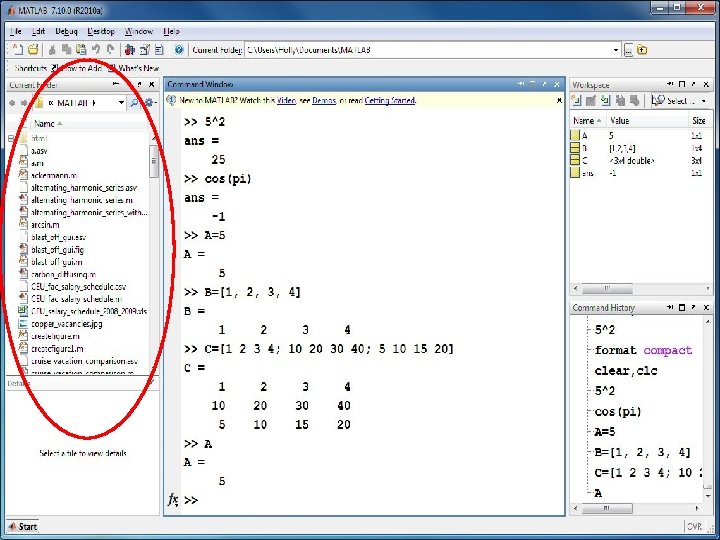
Task: Click the browse for folder (...) button
Action: click(628, 50)
